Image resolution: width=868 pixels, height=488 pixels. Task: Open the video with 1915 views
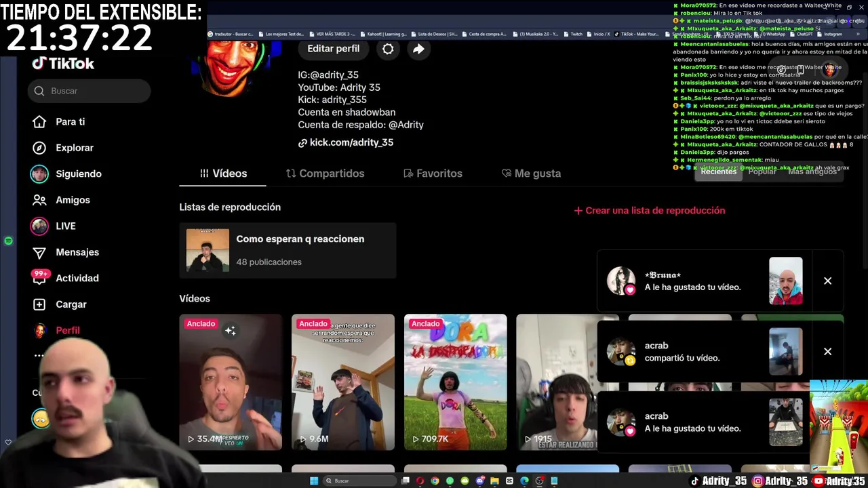coord(556,382)
